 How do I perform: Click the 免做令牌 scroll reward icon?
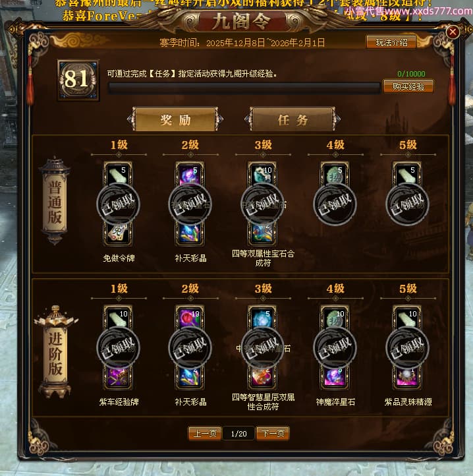(x=118, y=233)
